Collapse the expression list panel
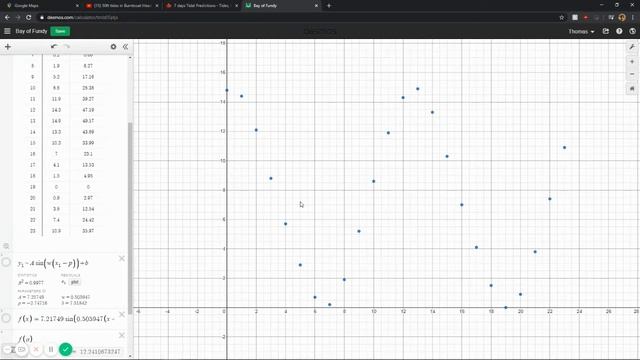This screenshot has height=360, width=640. (x=125, y=47)
